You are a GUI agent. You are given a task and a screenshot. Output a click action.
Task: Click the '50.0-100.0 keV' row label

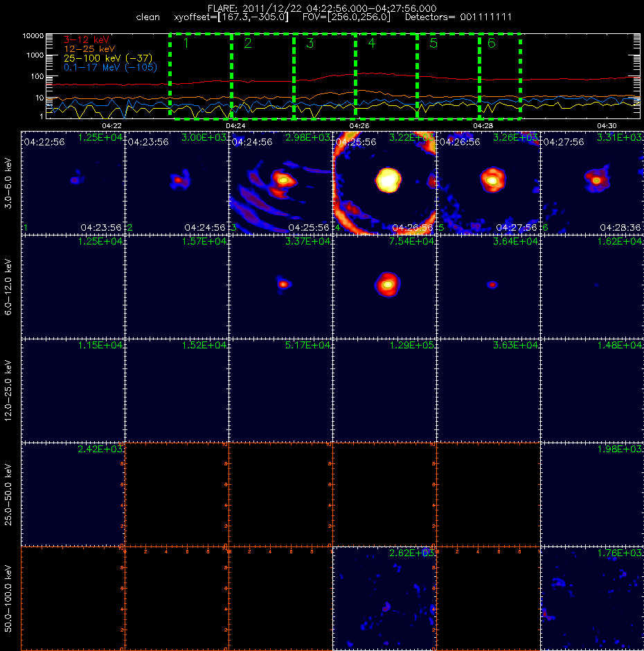click(x=8, y=598)
